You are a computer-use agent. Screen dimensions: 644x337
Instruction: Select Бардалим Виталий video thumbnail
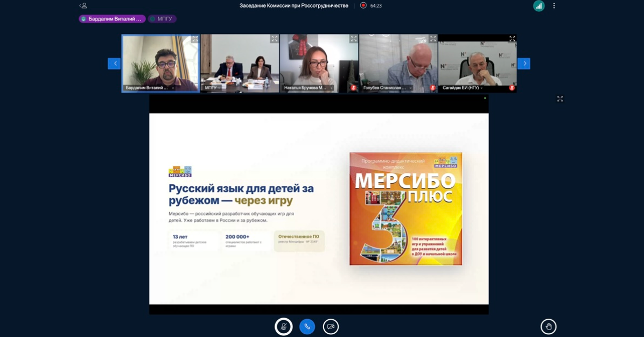point(160,64)
